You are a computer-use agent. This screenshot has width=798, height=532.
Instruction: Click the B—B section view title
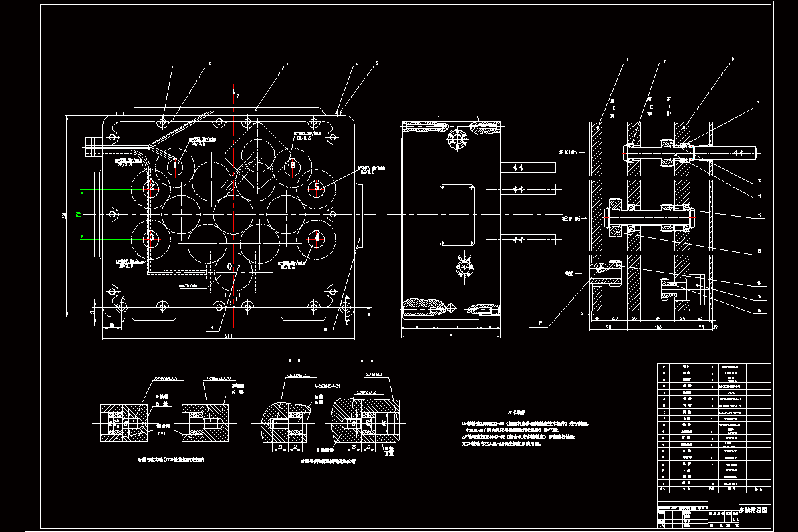pyautogui.click(x=293, y=360)
